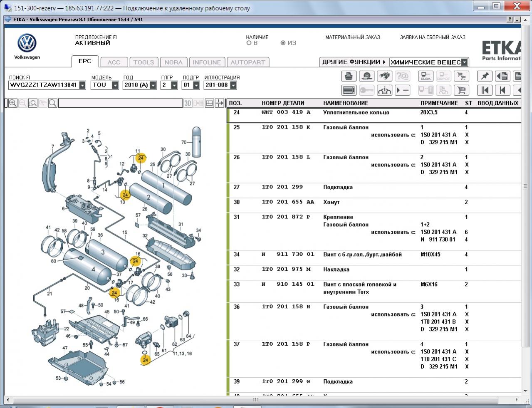Zoom in on the illustration
Image resolution: width=532 pixels, height=408 pixels.
coord(13,103)
